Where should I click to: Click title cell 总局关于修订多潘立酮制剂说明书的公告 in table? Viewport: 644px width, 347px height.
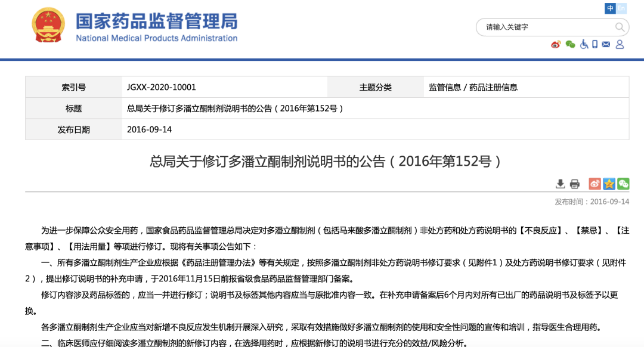[x=235, y=109]
